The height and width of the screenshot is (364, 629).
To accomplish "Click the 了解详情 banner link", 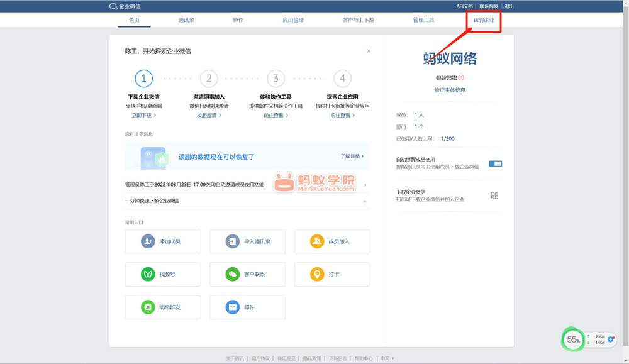I will pyautogui.click(x=352, y=156).
